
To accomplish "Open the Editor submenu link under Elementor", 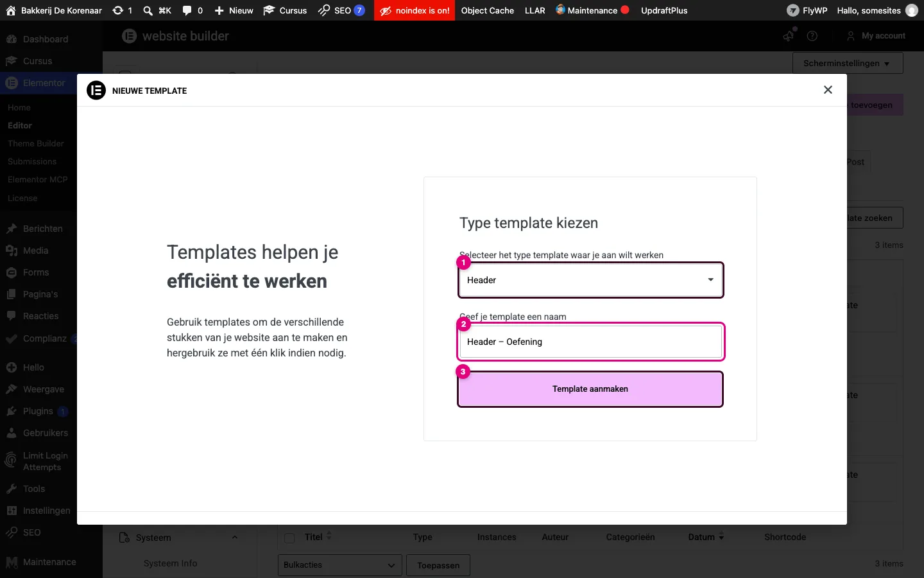I will pos(20,125).
